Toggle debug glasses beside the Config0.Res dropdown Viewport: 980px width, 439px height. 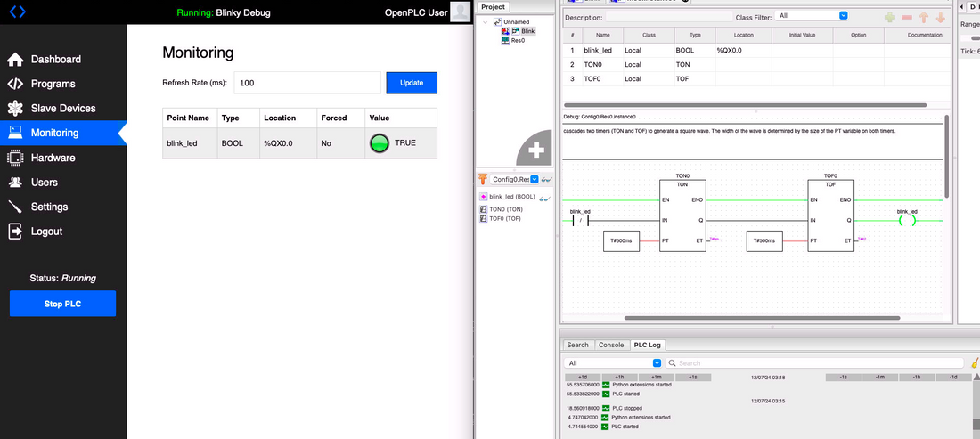[x=547, y=179]
